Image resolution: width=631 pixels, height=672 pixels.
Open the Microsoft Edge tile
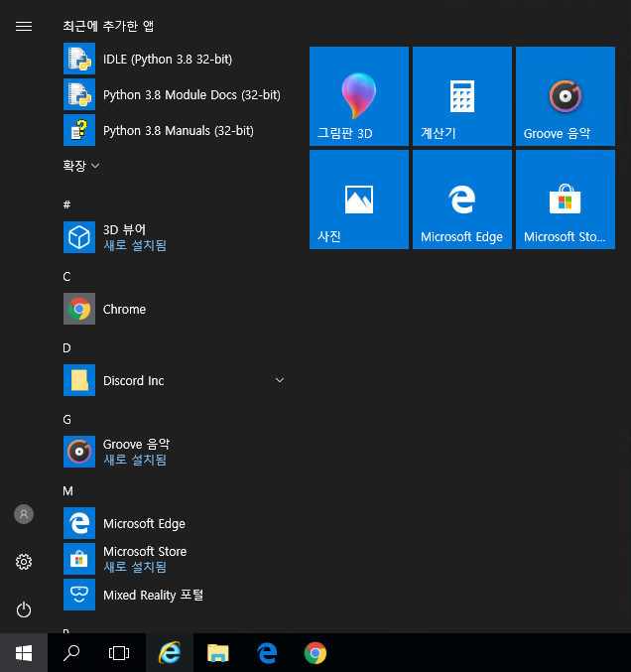[462, 200]
